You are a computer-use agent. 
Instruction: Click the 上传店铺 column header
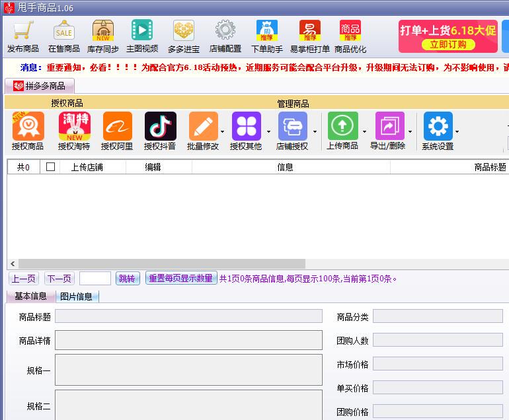click(93, 167)
